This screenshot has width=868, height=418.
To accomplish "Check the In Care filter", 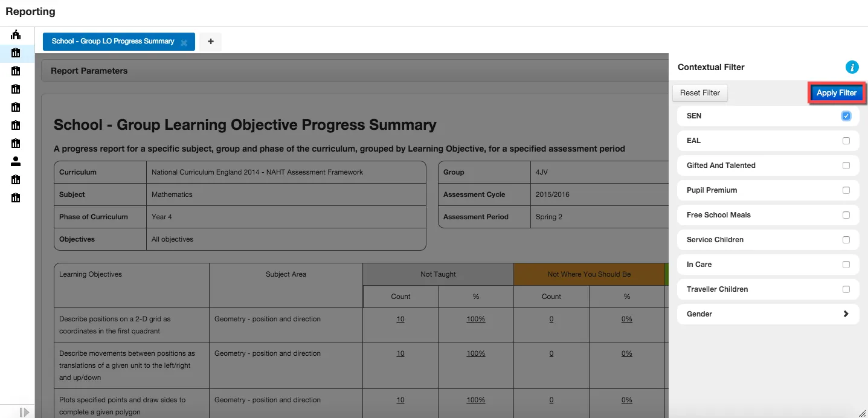I will tap(846, 265).
